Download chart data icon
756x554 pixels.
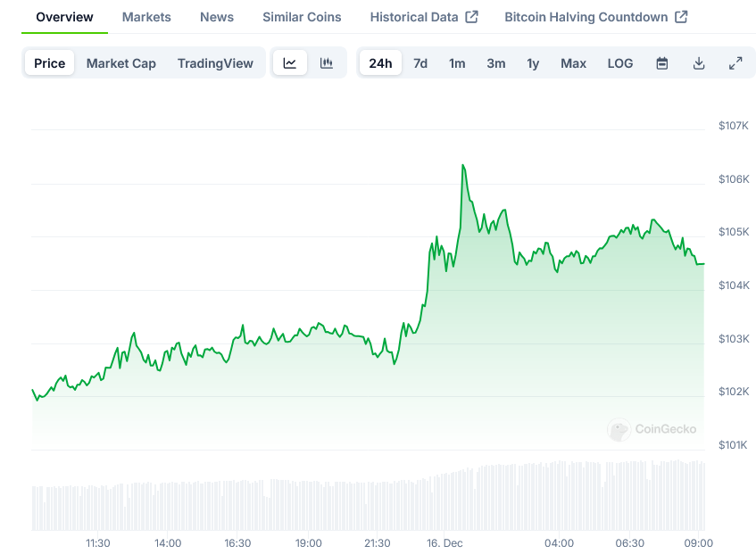pyautogui.click(x=699, y=63)
